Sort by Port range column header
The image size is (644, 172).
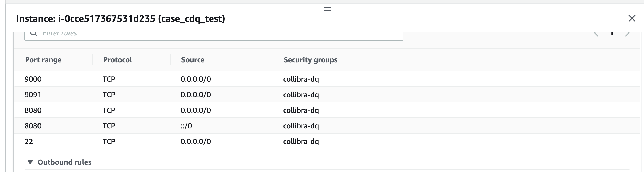(x=43, y=60)
